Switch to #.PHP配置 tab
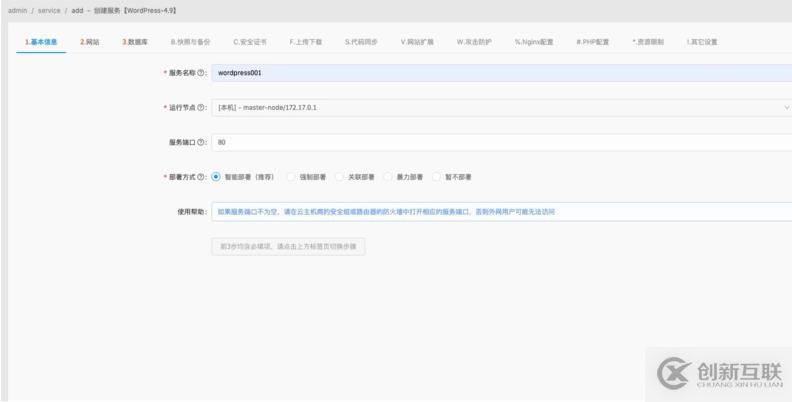Viewport: 792px width, 402px height. tap(594, 41)
